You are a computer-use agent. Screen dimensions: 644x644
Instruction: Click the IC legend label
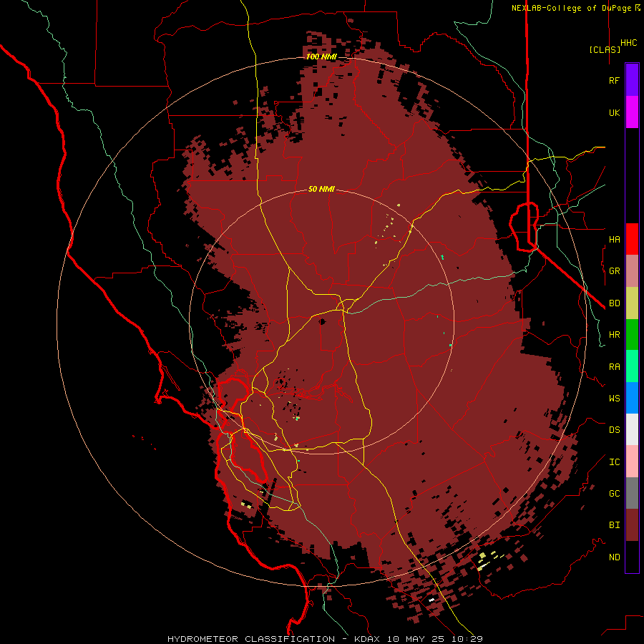(614, 462)
